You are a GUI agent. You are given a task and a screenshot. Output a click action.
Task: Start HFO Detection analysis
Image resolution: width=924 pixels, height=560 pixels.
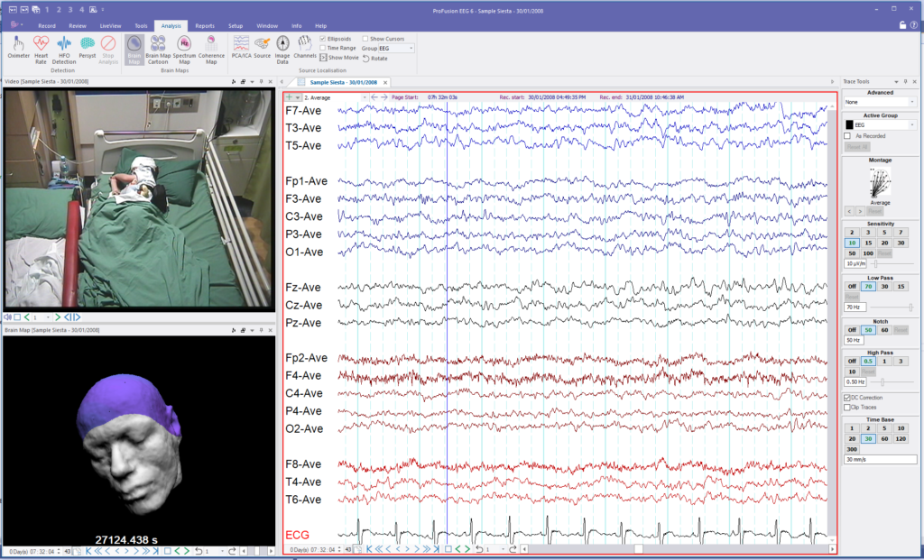click(64, 50)
